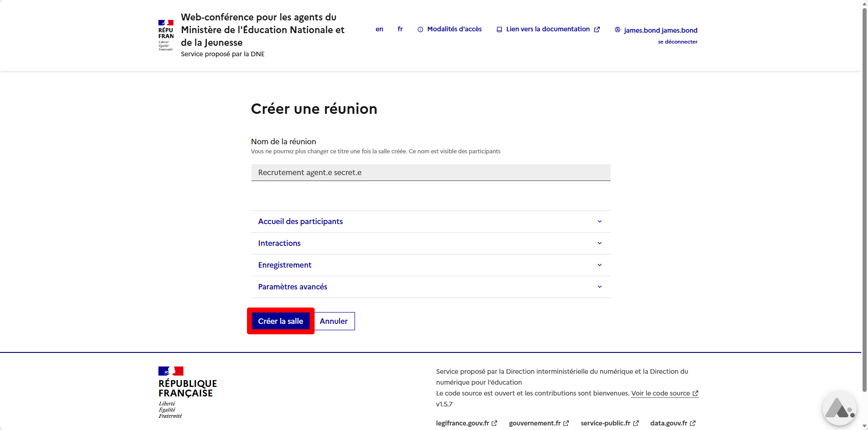Click the 'Service proposé par la DNE' tagline
Screen dimensions: 868x430
click(x=222, y=54)
